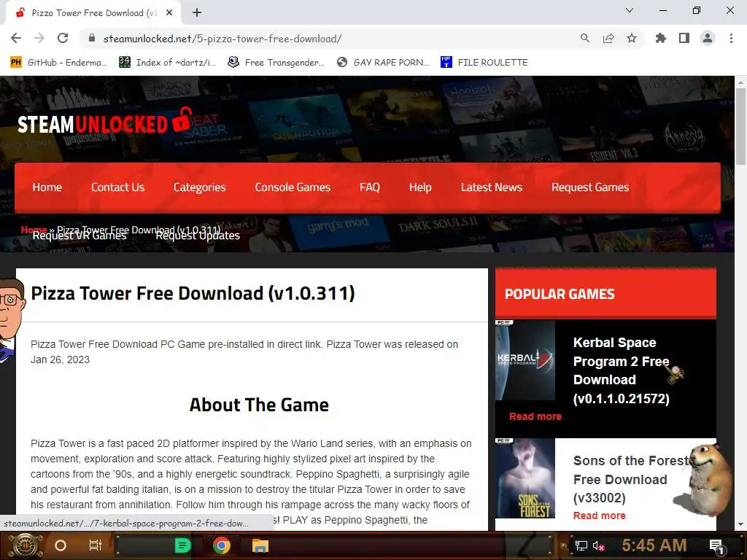Bookmark this tab with the star
The width and height of the screenshot is (747, 560).
click(632, 38)
